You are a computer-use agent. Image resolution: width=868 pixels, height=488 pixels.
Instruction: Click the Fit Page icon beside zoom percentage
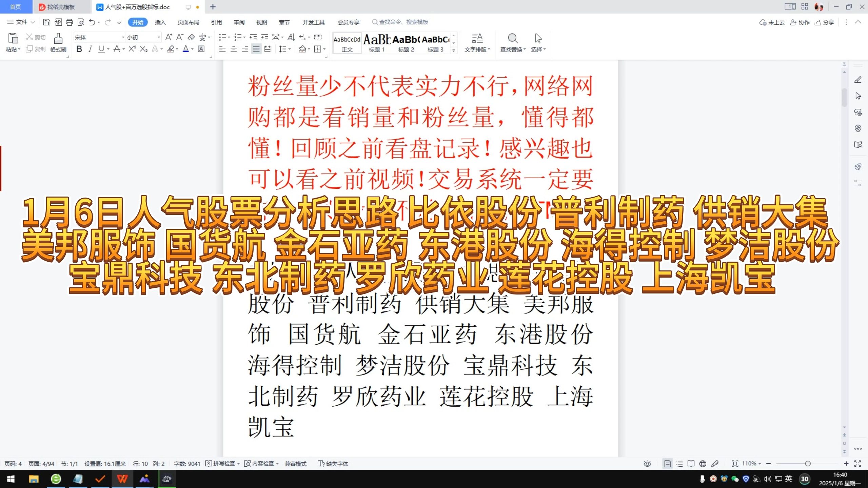pos(735,464)
